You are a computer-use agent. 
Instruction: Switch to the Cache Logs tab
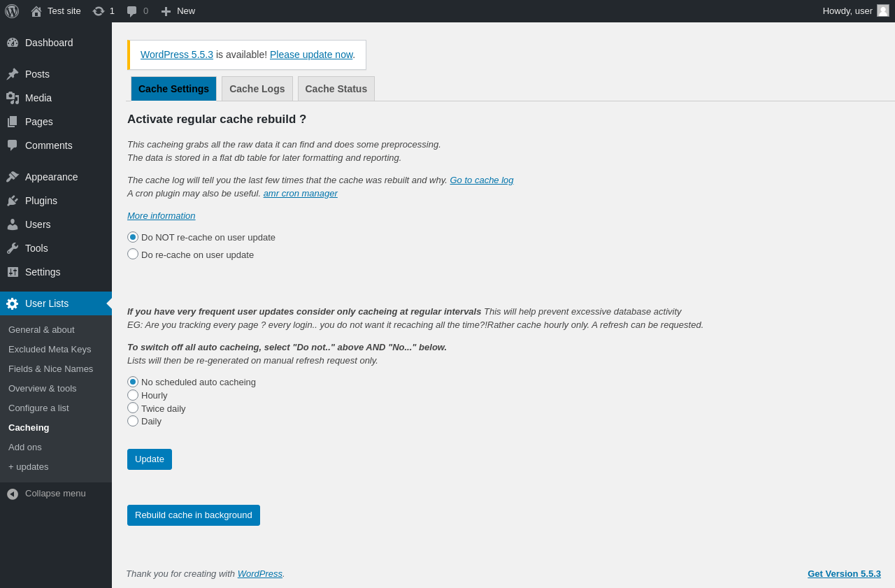[257, 89]
